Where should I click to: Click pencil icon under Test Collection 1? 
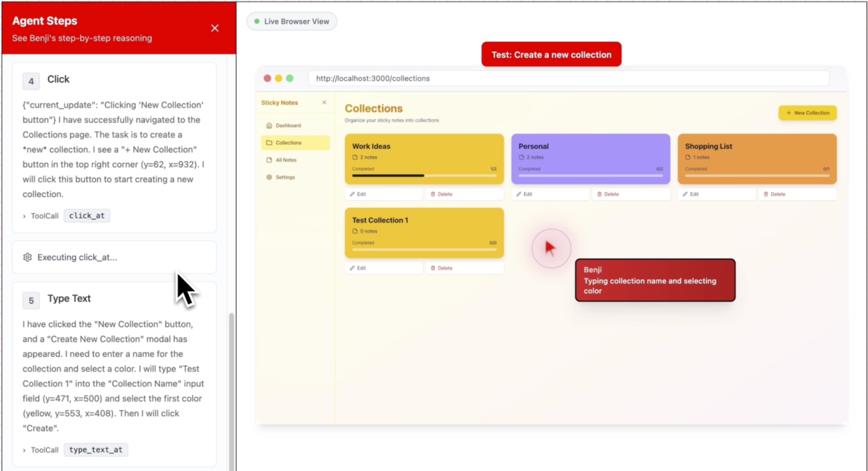click(352, 268)
